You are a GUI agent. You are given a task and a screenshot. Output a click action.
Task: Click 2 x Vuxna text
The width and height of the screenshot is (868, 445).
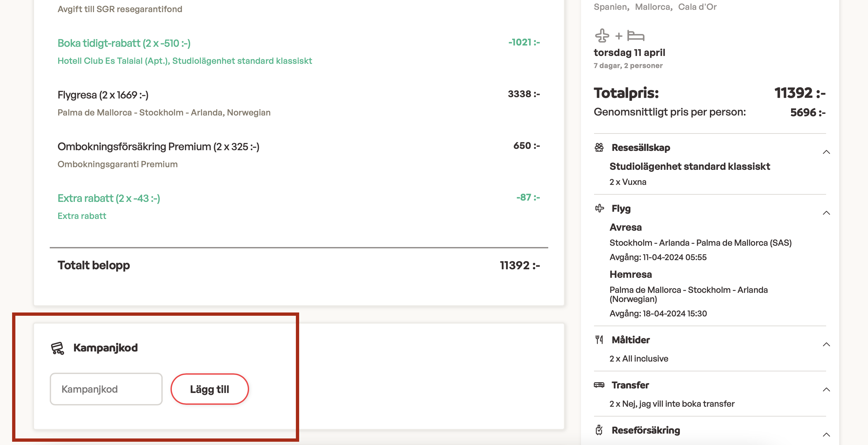(x=628, y=182)
